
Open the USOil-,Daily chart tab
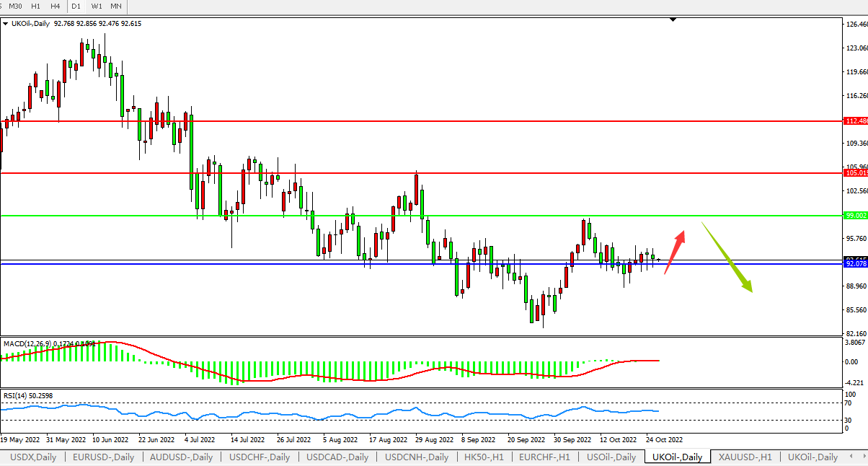pyautogui.click(x=611, y=457)
